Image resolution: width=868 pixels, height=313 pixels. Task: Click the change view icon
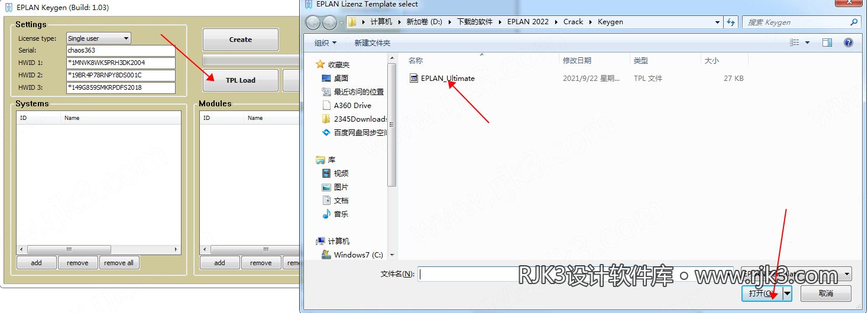795,43
